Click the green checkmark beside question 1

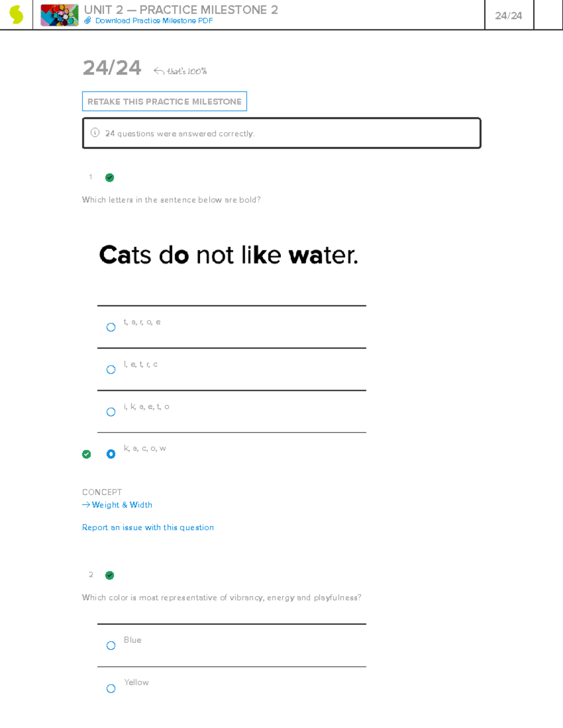point(109,177)
